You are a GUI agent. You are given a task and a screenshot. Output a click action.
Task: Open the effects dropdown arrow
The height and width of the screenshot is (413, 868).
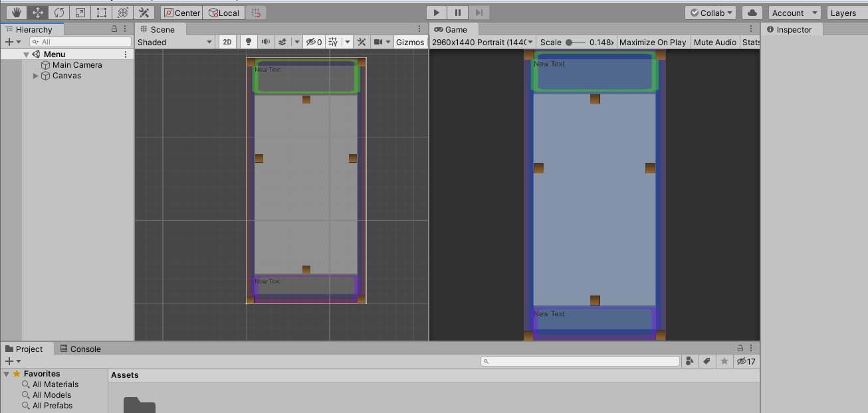coord(296,42)
